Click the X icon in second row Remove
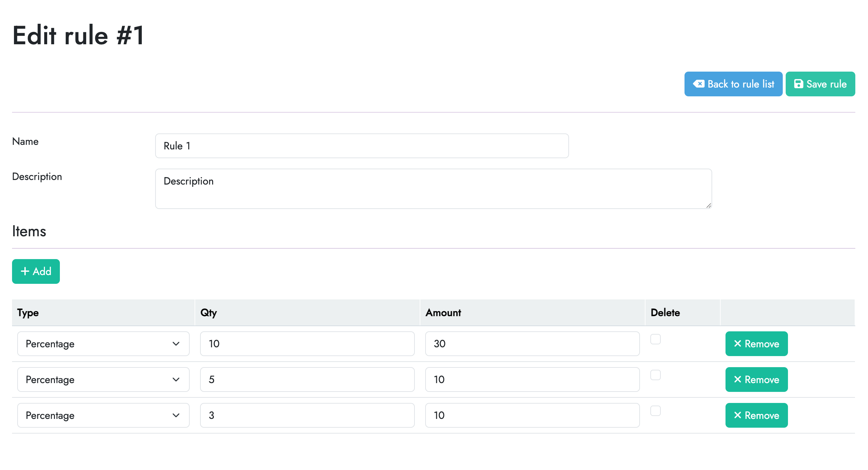 (737, 379)
